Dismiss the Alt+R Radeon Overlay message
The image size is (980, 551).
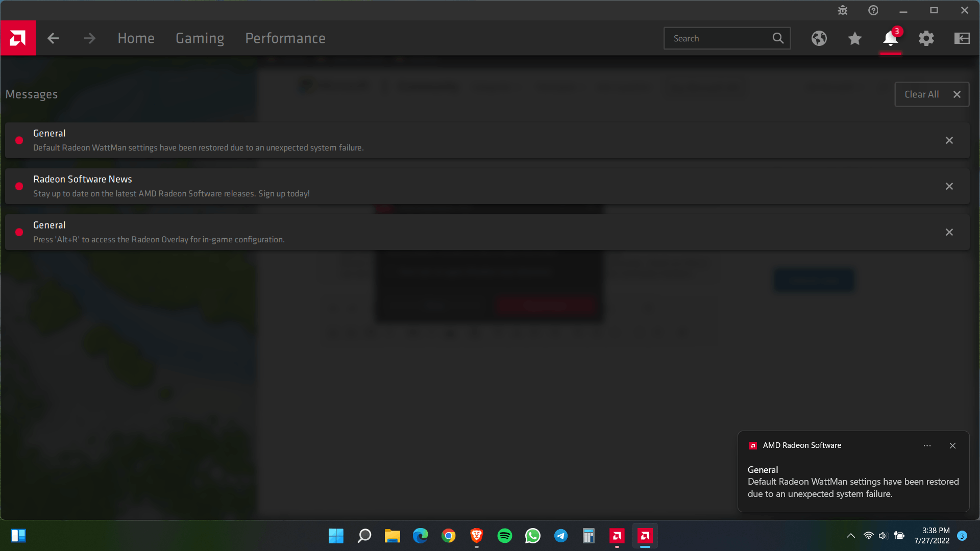949,232
